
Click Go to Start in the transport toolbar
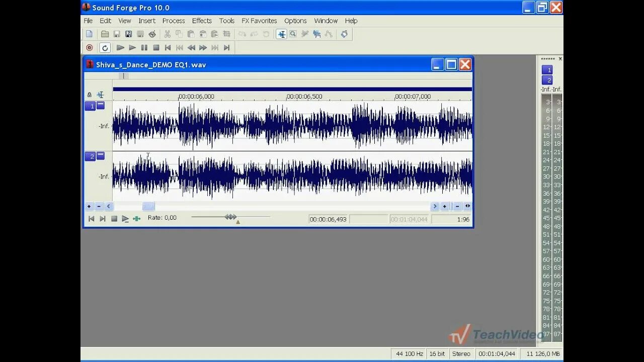168,48
